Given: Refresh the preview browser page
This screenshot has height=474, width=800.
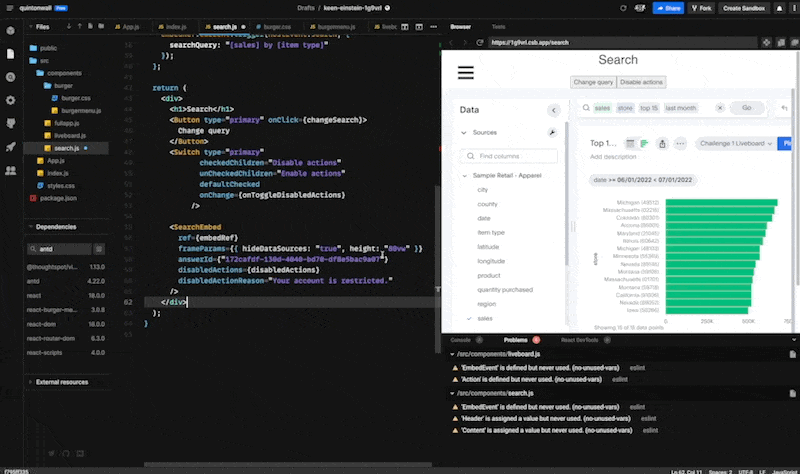Looking at the screenshot, I should (x=480, y=43).
